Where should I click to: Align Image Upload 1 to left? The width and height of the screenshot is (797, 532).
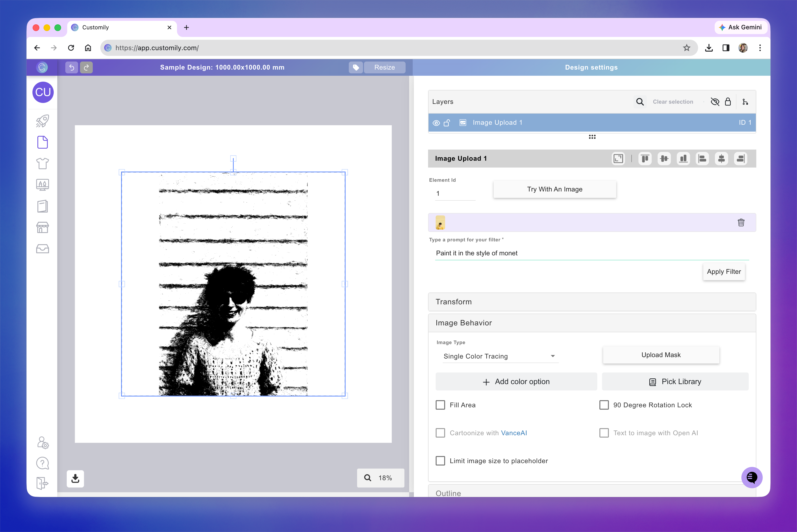tap(702, 159)
